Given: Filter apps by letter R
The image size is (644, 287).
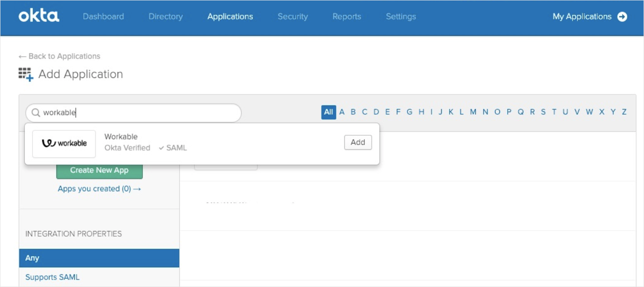Looking at the screenshot, I should point(532,112).
